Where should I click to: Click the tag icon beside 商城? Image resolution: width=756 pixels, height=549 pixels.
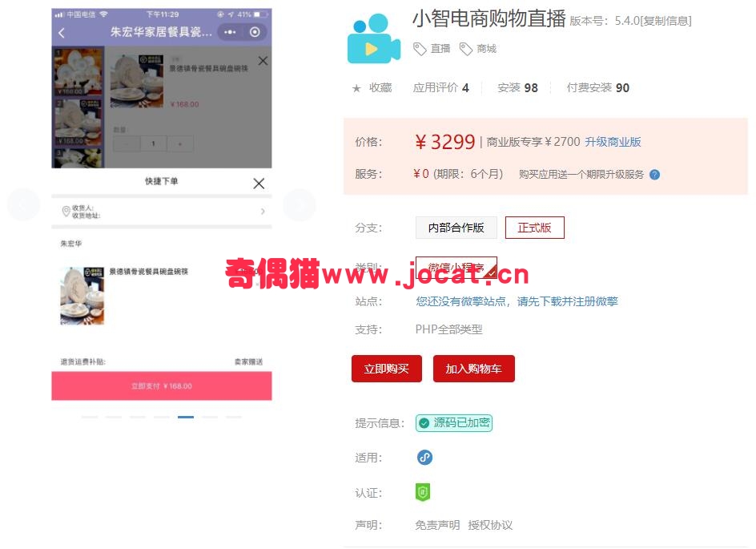click(x=465, y=49)
